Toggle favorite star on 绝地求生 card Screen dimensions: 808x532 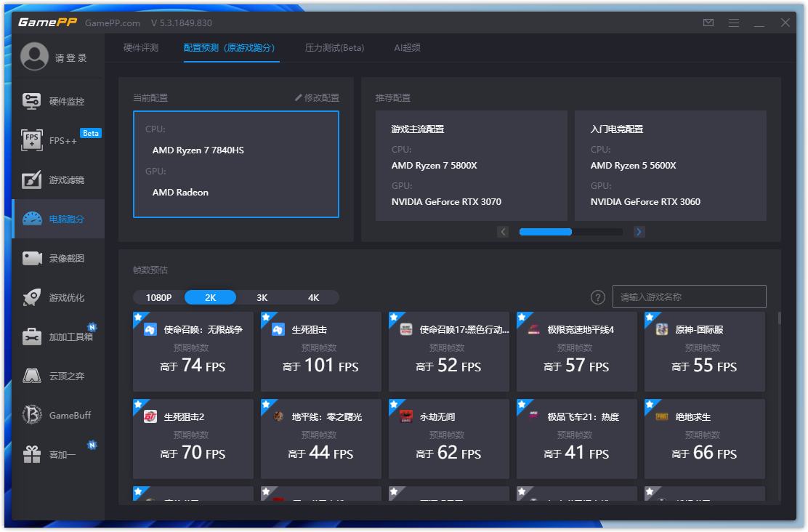point(650,404)
